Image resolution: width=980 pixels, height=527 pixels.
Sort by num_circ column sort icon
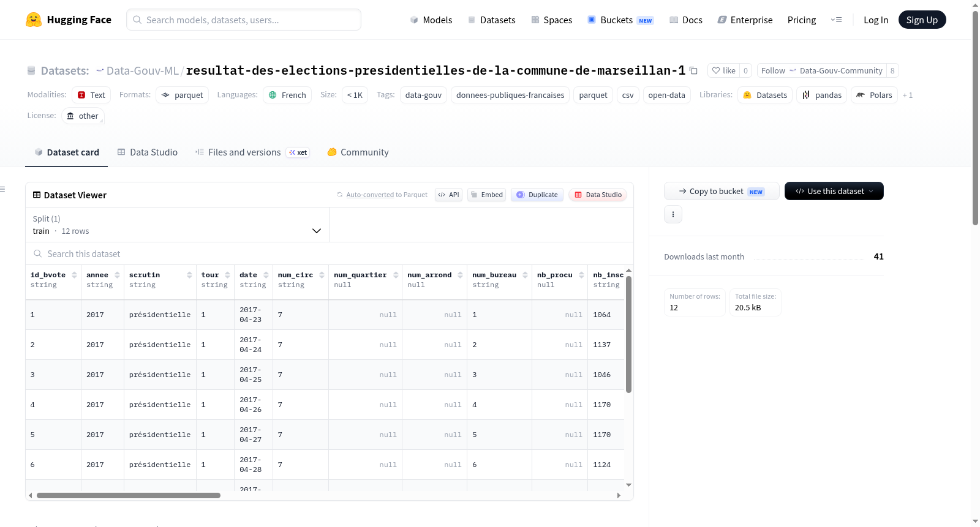coord(322,275)
